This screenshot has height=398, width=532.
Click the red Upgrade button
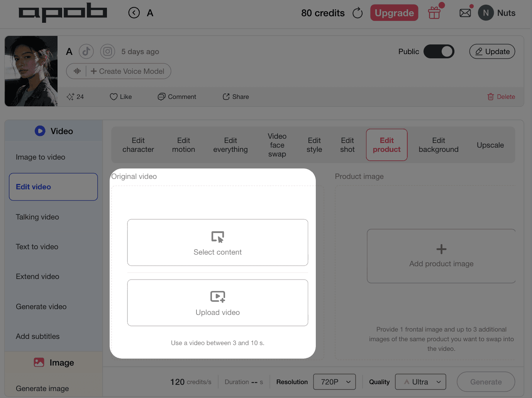[394, 13]
